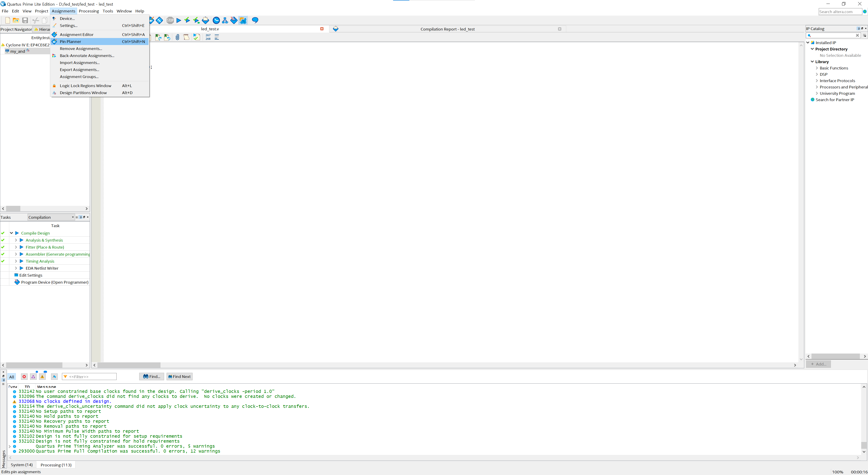868x475 pixels.
Task: Select Pin Planner from Assignments menu
Action: [71, 41]
